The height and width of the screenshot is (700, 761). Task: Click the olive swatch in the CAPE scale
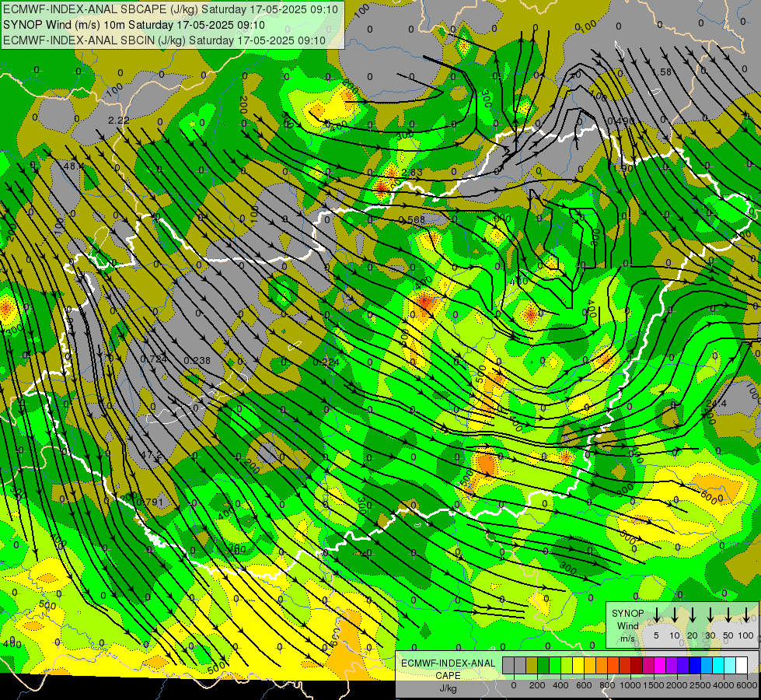(532, 665)
